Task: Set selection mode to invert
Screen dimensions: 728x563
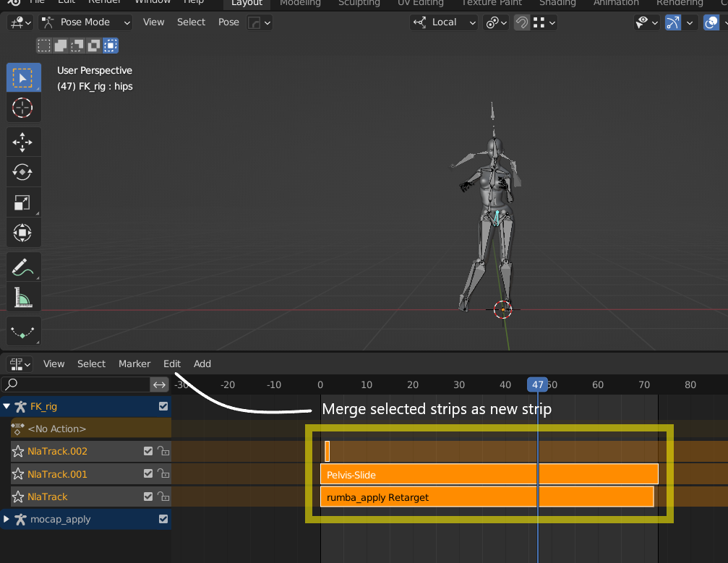Action: [94, 46]
